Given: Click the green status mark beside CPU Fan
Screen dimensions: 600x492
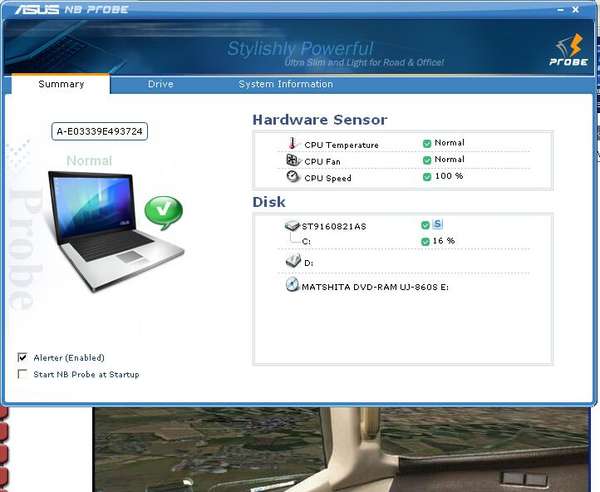Looking at the screenshot, I should (x=427, y=160).
